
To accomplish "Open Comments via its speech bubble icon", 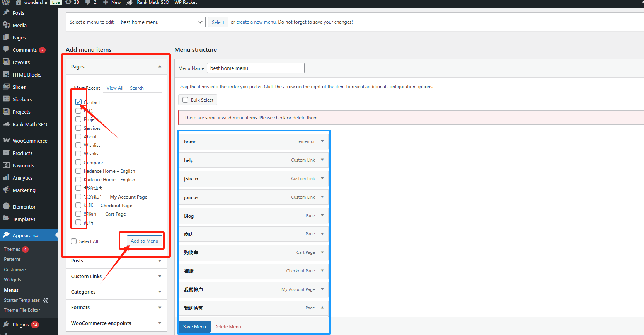I will click(x=6, y=50).
